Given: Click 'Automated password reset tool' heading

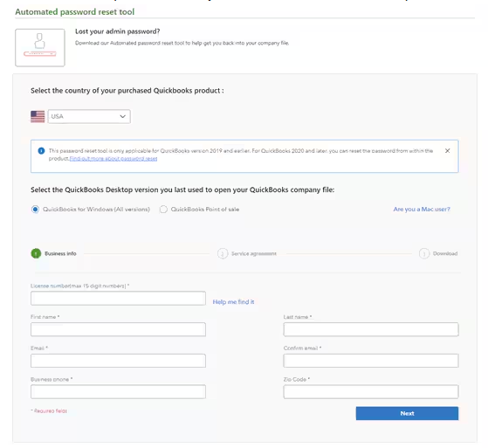Looking at the screenshot, I should coord(75,12).
